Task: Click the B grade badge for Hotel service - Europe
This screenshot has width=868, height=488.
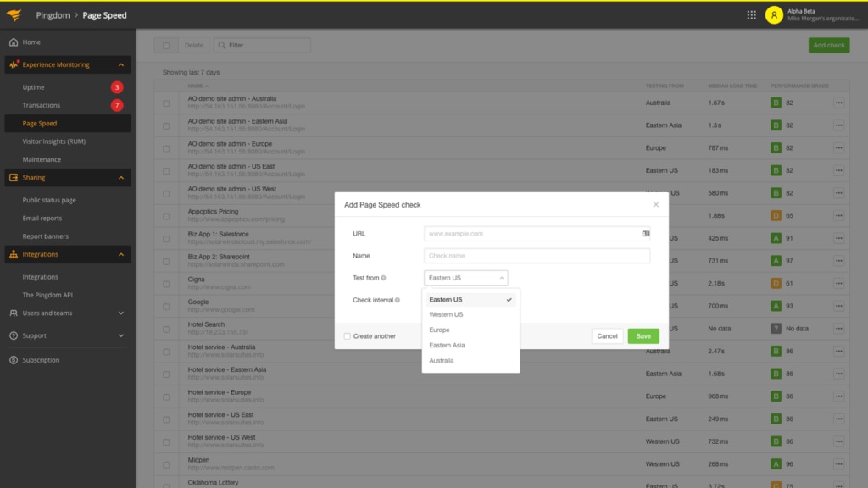Action: (x=776, y=396)
